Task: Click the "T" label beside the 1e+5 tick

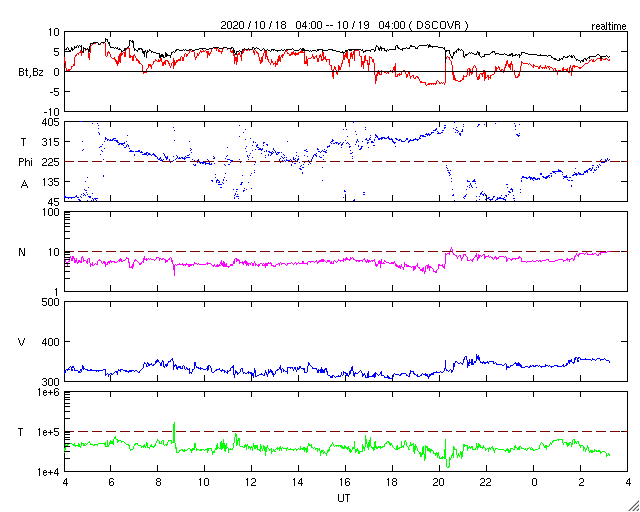Action: (21, 432)
